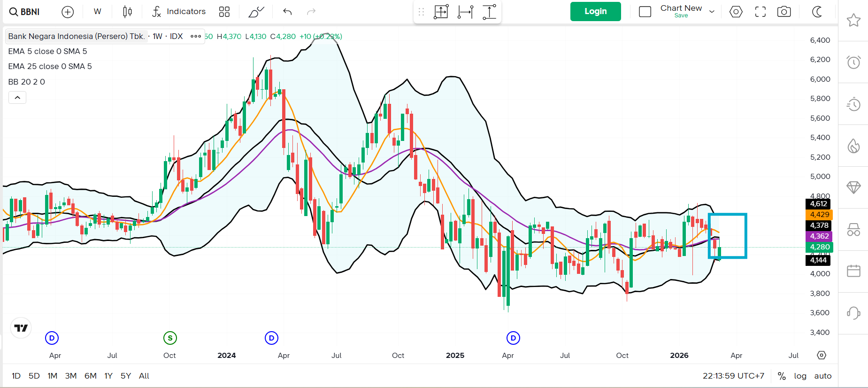Take a chart snapshot with camera icon
The image size is (868, 388).
coord(784,12)
